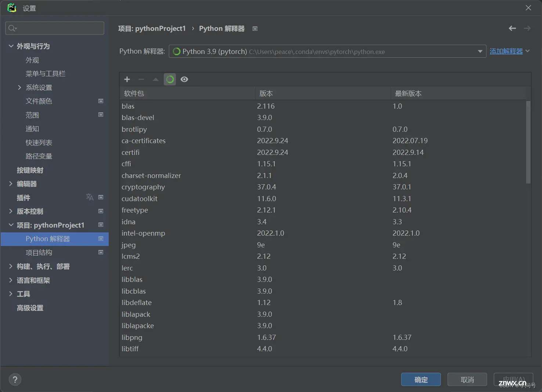Click the question mark help icon
Image resolution: width=542 pixels, height=392 pixels.
coord(15,380)
